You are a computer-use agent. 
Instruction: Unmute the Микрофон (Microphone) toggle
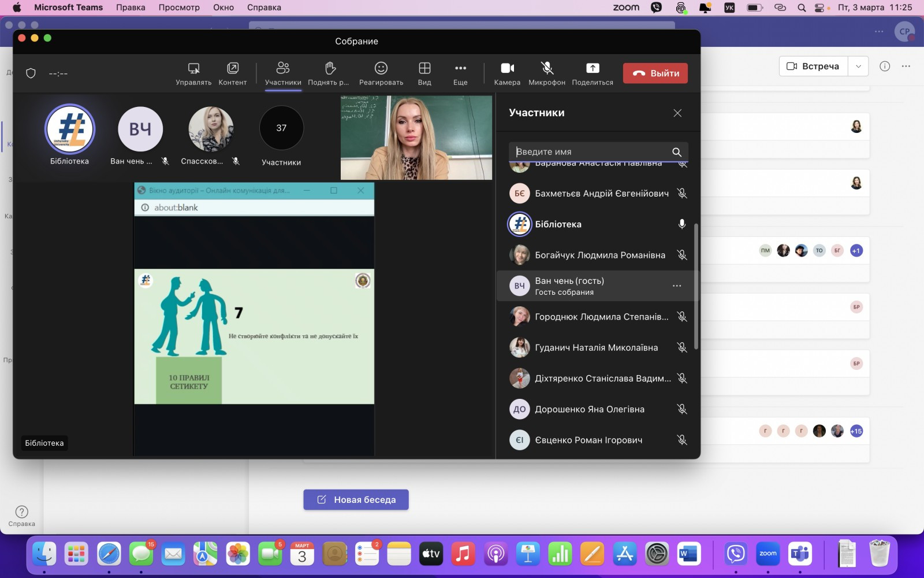click(x=547, y=73)
